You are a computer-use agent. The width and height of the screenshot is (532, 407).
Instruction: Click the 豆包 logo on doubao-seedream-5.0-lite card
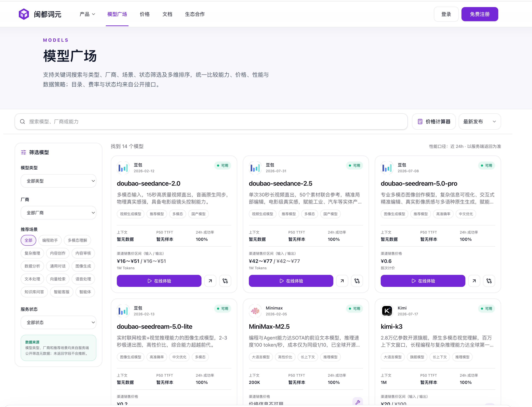coord(123,311)
